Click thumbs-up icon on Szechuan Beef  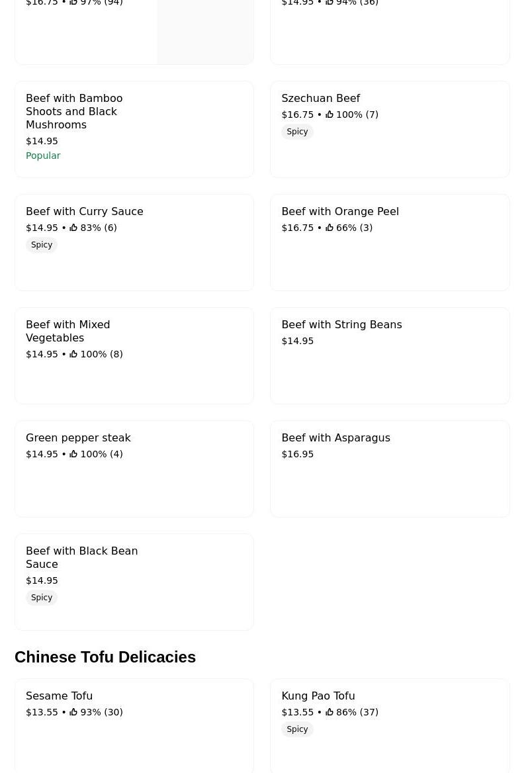point(330,114)
